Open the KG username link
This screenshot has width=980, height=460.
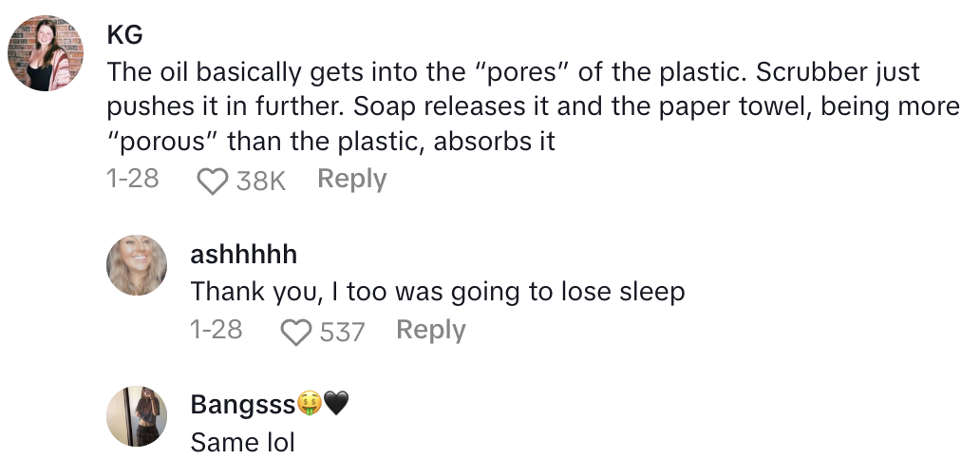point(124,33)
